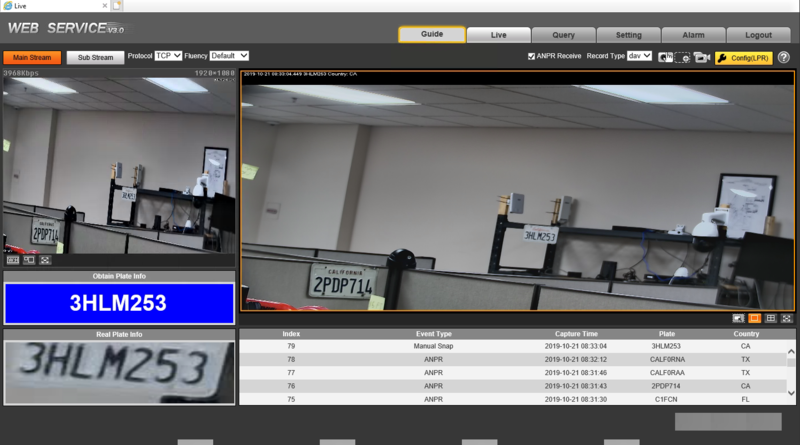Open the help question mark icon
Screen dimensions: 800x445
[x=784, y=58]
